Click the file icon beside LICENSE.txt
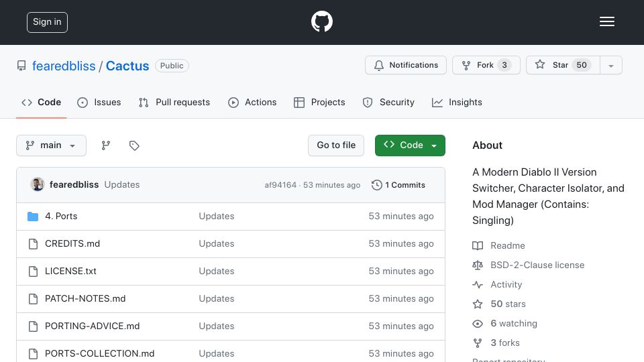The height and width of the screenshot is (362, 644). (x=34, y=271)
